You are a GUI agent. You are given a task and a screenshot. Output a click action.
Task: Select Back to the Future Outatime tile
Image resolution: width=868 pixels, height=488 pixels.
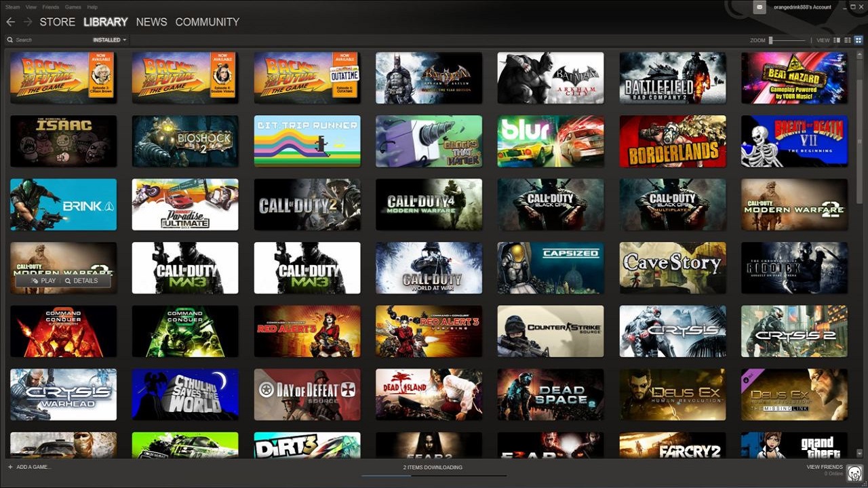click(x=307, y=78)
